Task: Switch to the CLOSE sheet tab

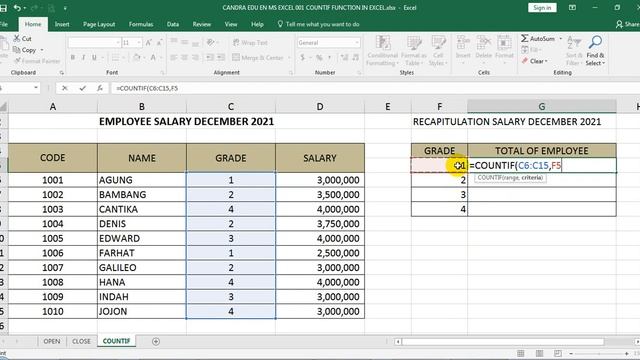Action: (x=81, y=341)
